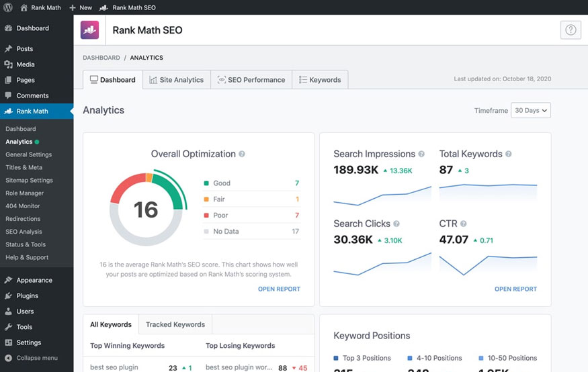Click the 'best seo plugin wor...' losing keyword

pos(239,367)
